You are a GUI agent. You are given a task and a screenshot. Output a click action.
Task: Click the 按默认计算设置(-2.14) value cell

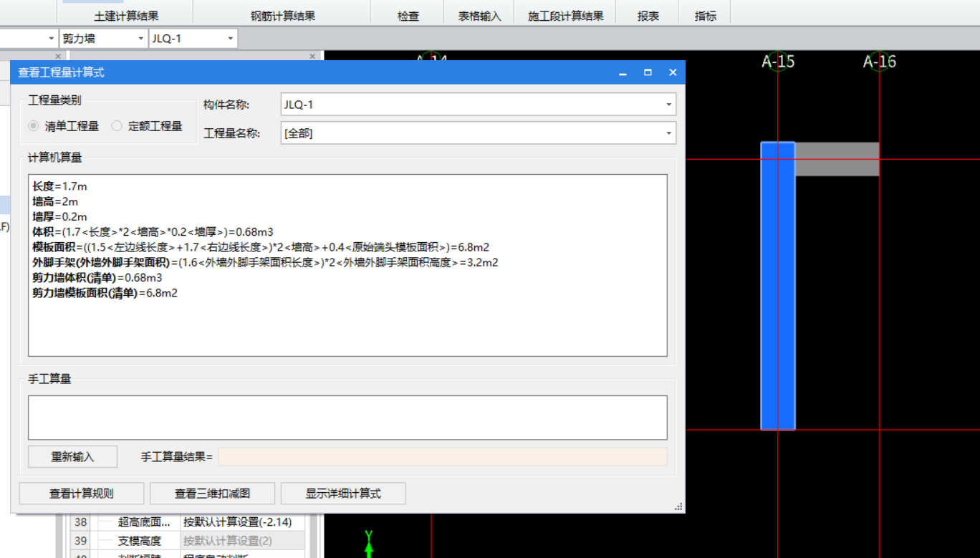coord(243,522)
